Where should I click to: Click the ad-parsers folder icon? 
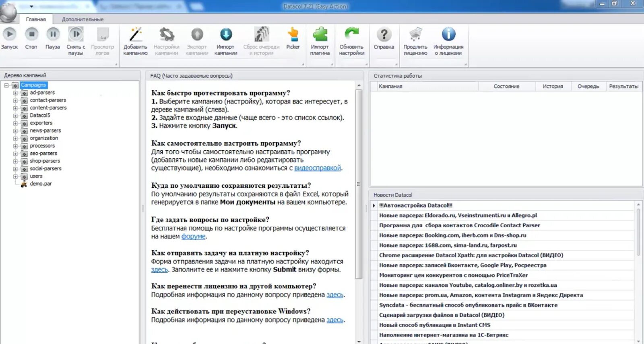pos(24,93)
